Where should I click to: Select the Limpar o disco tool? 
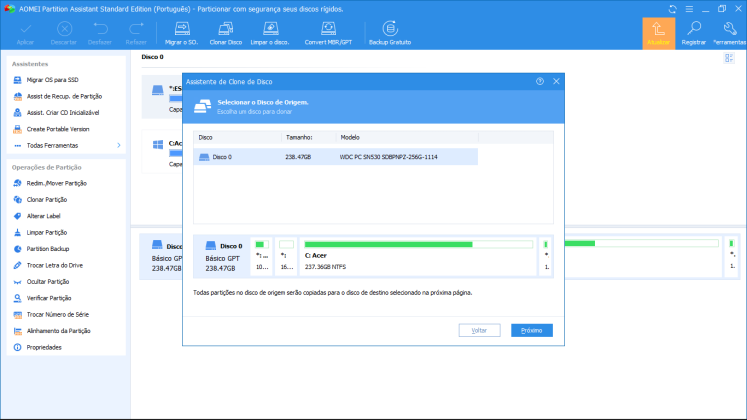[270, 33]
